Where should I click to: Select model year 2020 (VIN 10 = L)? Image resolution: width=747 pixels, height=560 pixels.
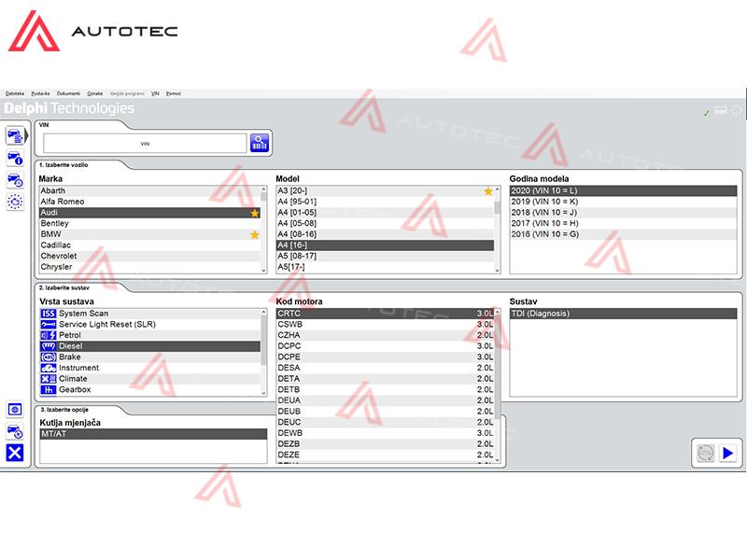[623, 190]
